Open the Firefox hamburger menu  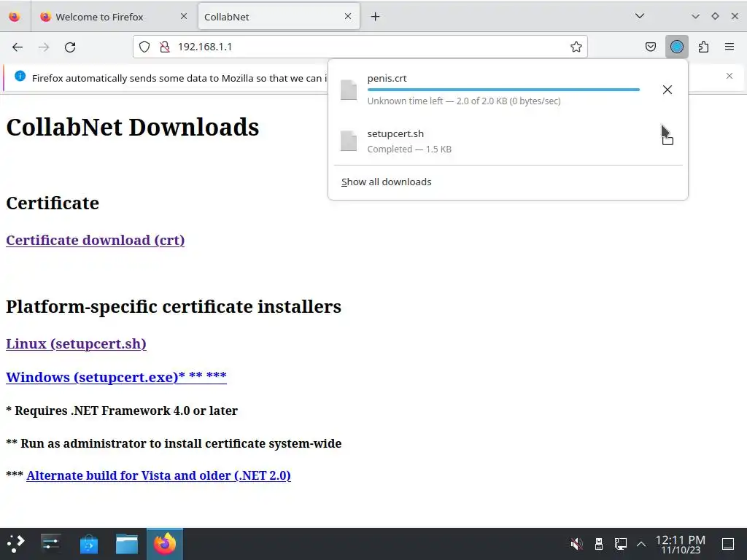tap(729, 47)
